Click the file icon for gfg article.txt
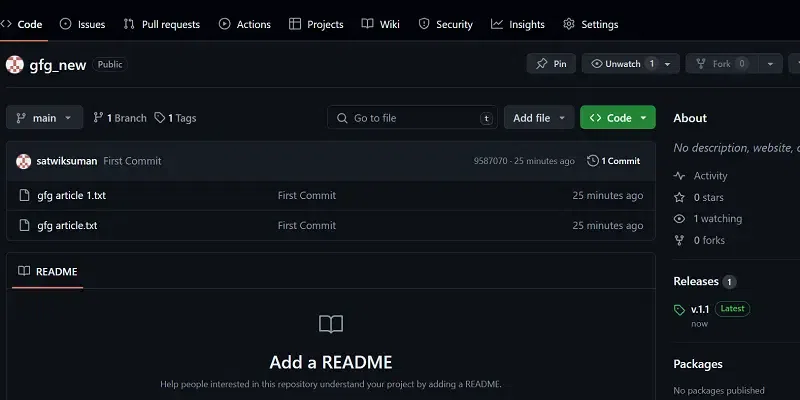 24,226
